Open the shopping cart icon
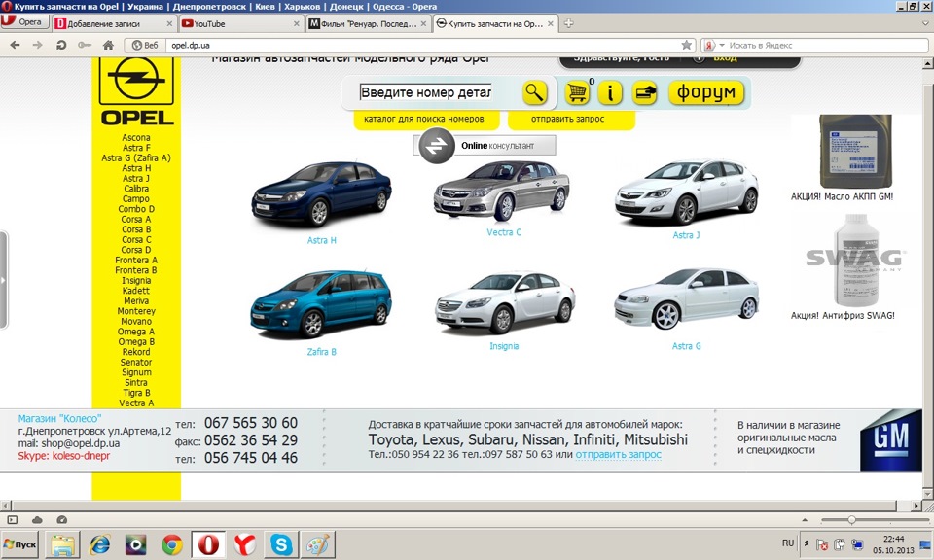Screen dimensions: 934x560 click(x=577, y=92)
